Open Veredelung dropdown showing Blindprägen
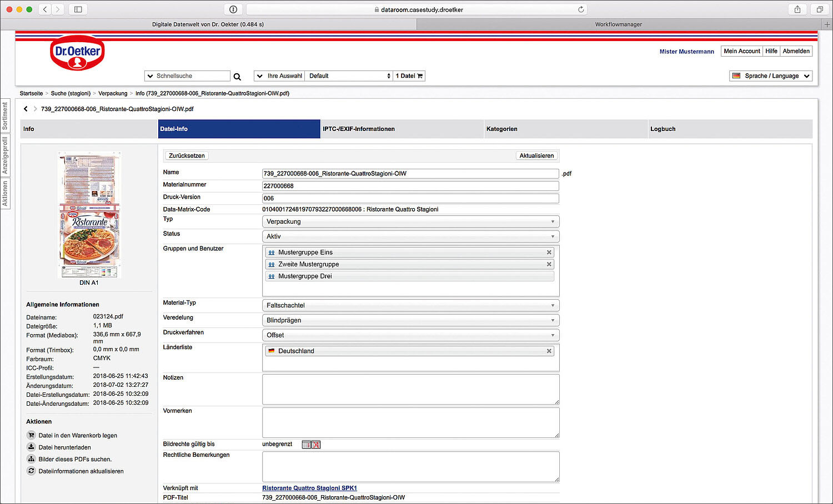Screen dimensions: 833x504 [410, 320]
